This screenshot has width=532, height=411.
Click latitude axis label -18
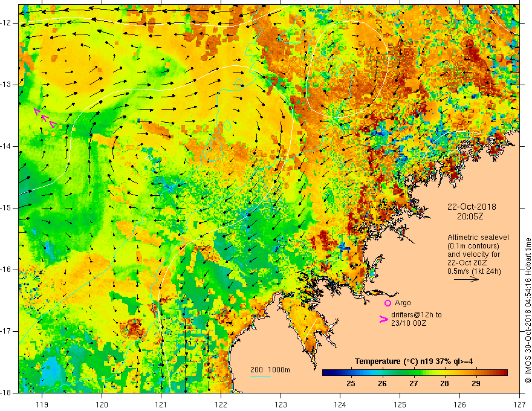(7, 393)
